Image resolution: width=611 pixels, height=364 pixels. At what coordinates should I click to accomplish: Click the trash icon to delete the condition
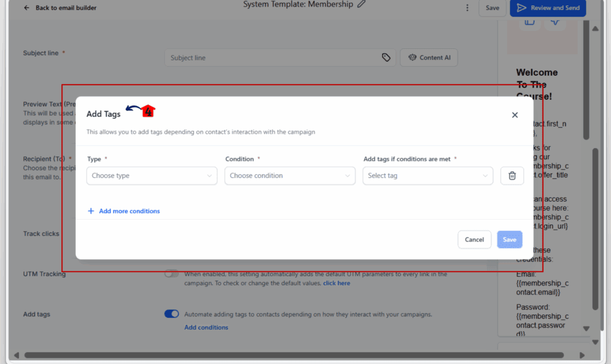click(x=512, y=176)
